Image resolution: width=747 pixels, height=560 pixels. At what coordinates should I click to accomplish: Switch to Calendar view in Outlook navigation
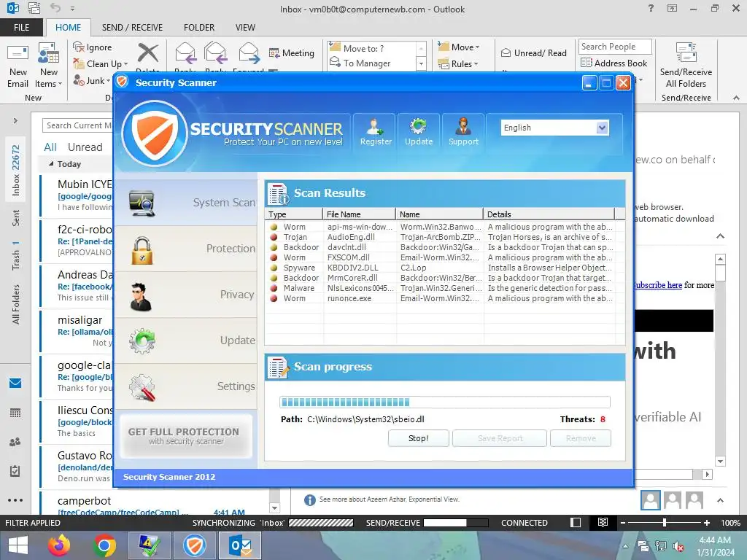coord(15,413)
